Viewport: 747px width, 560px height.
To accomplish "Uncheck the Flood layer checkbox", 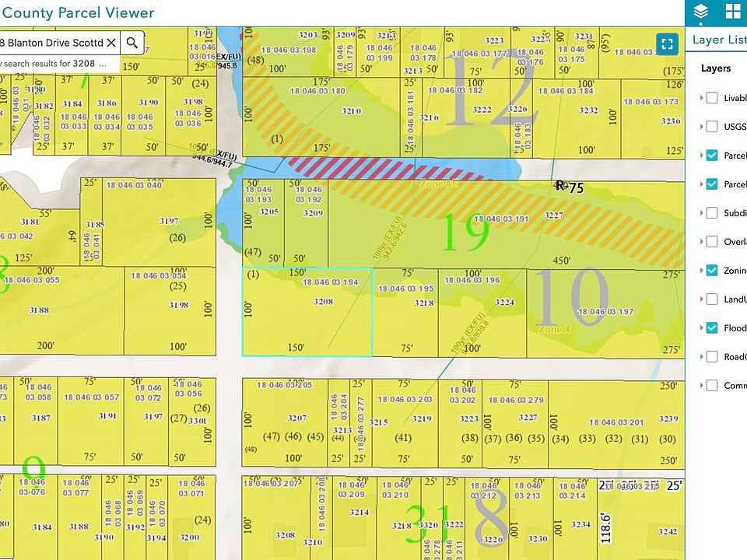I will click(712, 327).
